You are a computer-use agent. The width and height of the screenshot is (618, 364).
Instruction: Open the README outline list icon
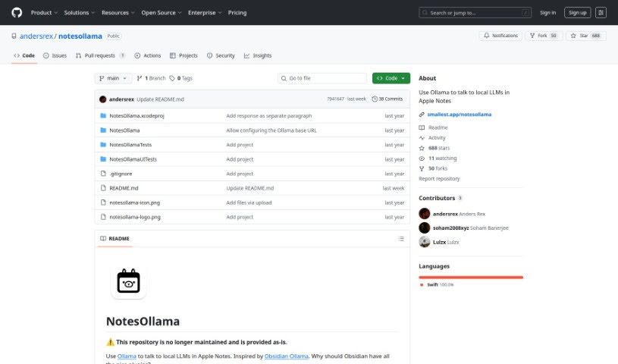click(401, 239)
